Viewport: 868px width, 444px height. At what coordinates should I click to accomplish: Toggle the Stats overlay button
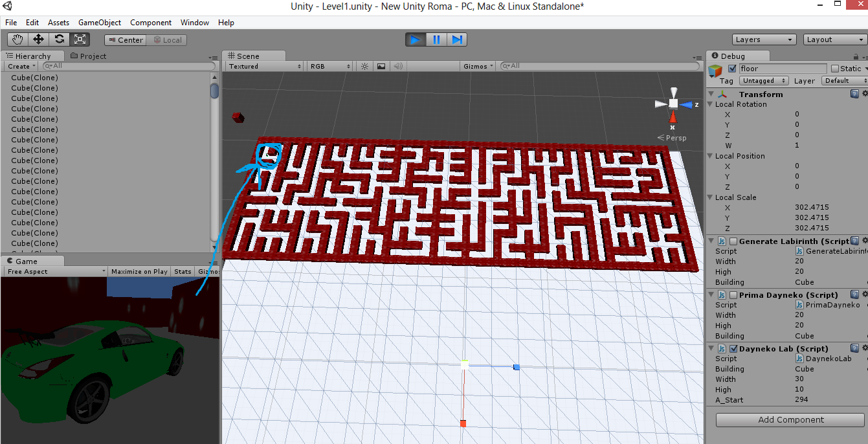tap(183, 272)
